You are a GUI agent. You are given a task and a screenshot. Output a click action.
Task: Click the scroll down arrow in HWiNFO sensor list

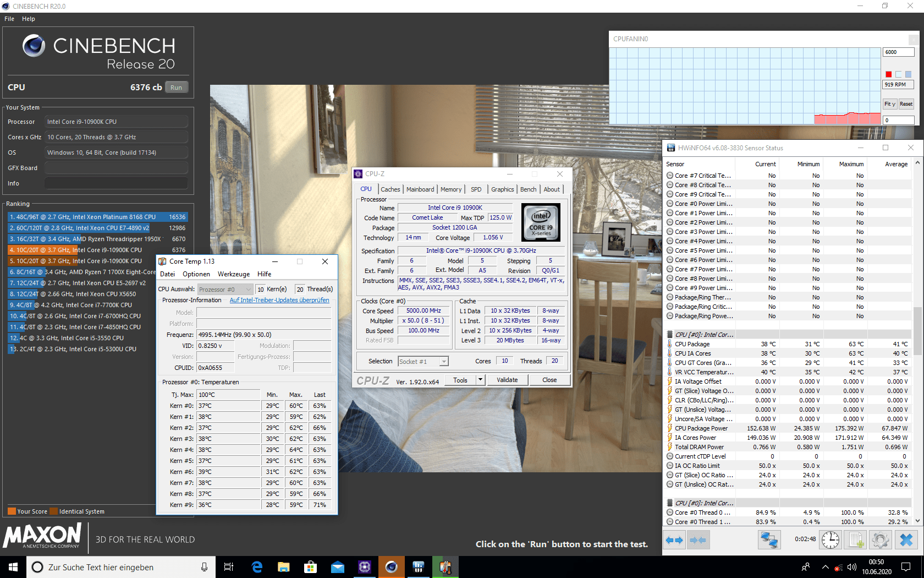(917, 521)
